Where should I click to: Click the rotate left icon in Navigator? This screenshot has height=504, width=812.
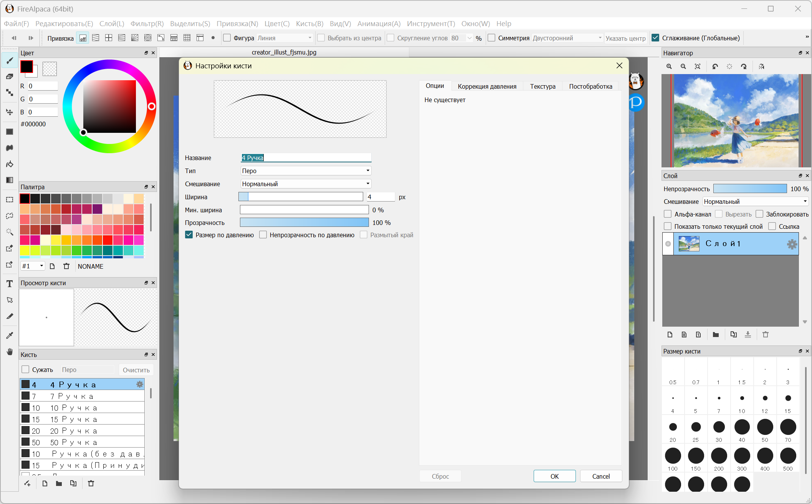pyautogui.click(x=715, y=66)
